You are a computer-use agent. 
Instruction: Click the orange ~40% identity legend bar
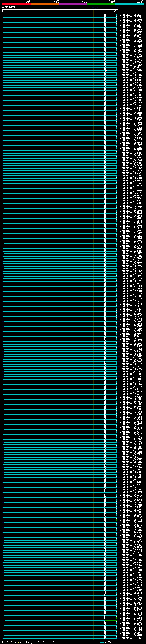pyautogui.click(x=45, y=4)
